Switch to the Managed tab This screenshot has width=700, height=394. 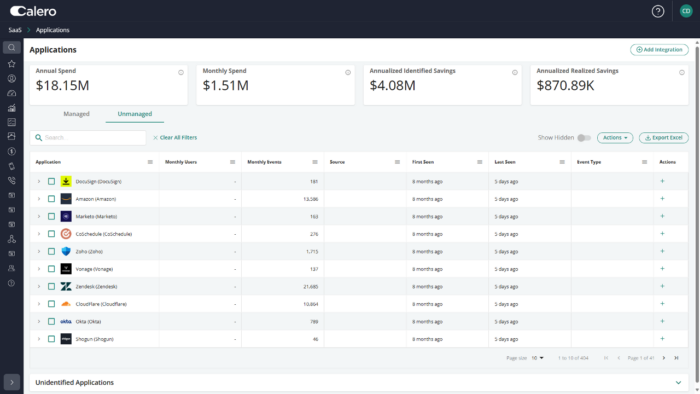coord(76,114)
